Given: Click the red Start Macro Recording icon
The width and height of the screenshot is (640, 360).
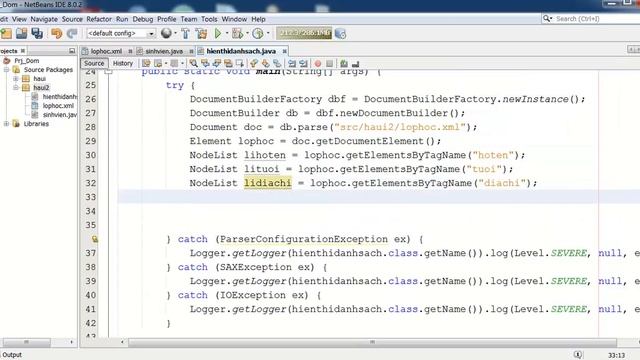Looking at the screenshot, I should point(318,63).
